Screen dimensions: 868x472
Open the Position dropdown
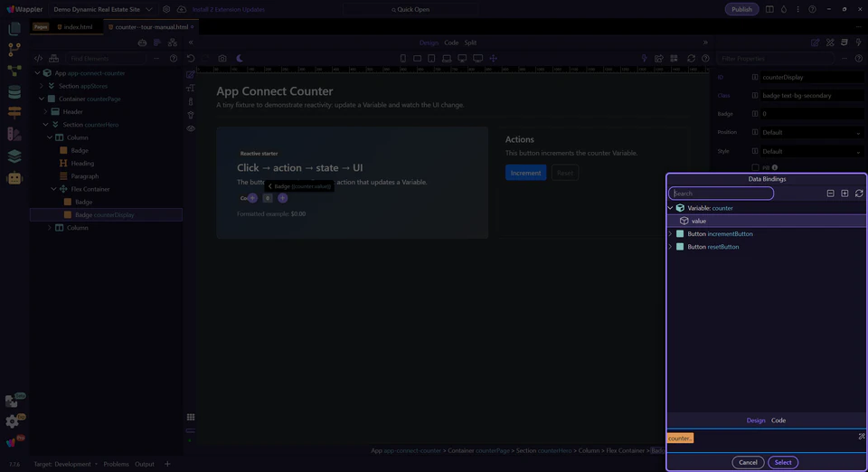[x=812, y=133]
